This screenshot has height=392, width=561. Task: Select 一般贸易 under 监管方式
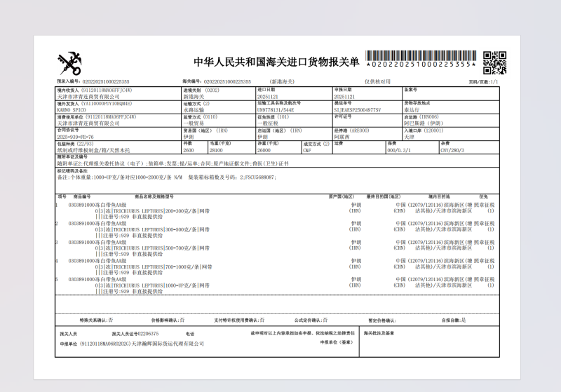coord(194,123)
